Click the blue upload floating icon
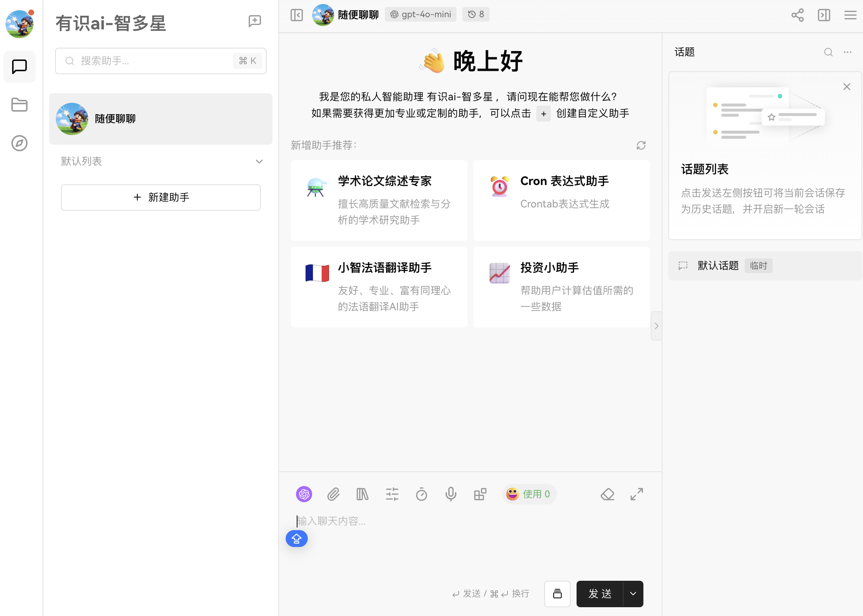 (297, 538)
